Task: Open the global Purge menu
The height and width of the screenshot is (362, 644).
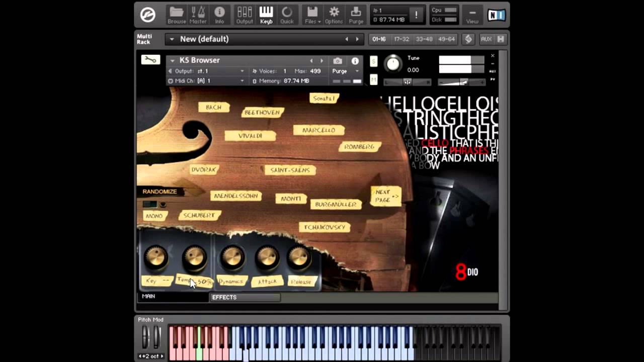Action: (x=356, y=15)
